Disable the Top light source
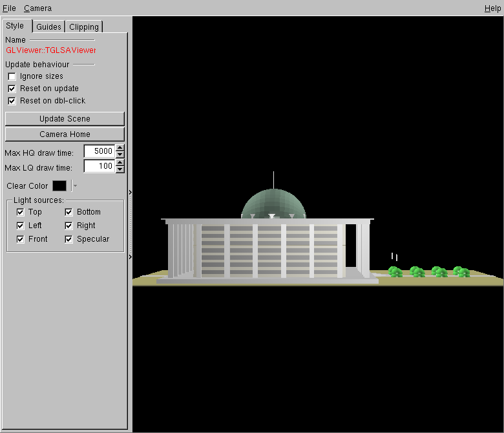The width and height of the screenshot is (504, 433). pyautogui.click(x=20, y=212)
